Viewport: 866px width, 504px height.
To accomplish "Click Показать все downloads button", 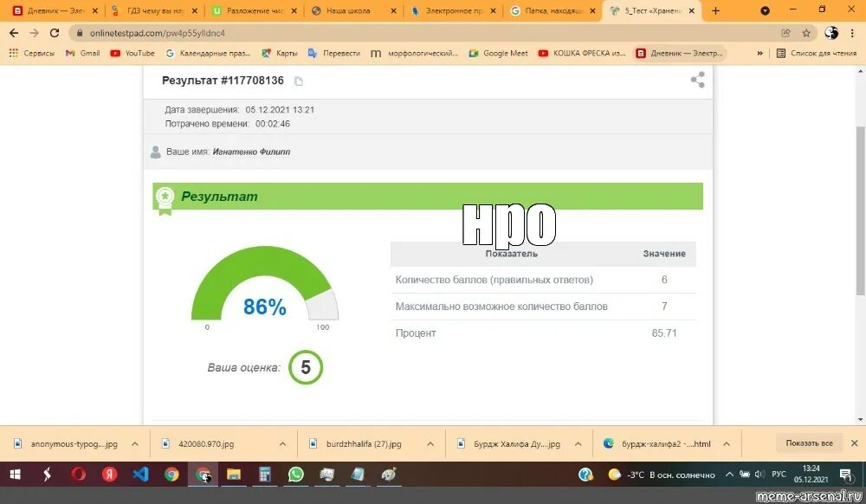I will tap(809, 443).
